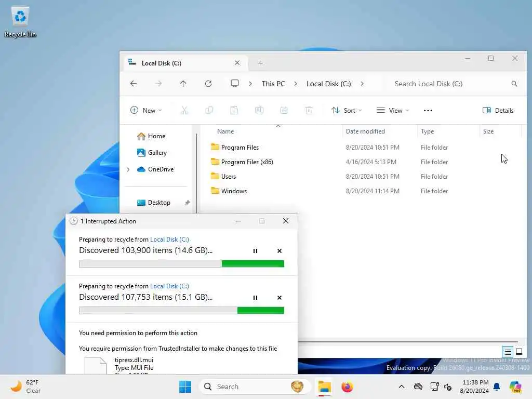Sort by the Size column header
The width and height of the screenshot is (532, 399).
tap(488, 131)
